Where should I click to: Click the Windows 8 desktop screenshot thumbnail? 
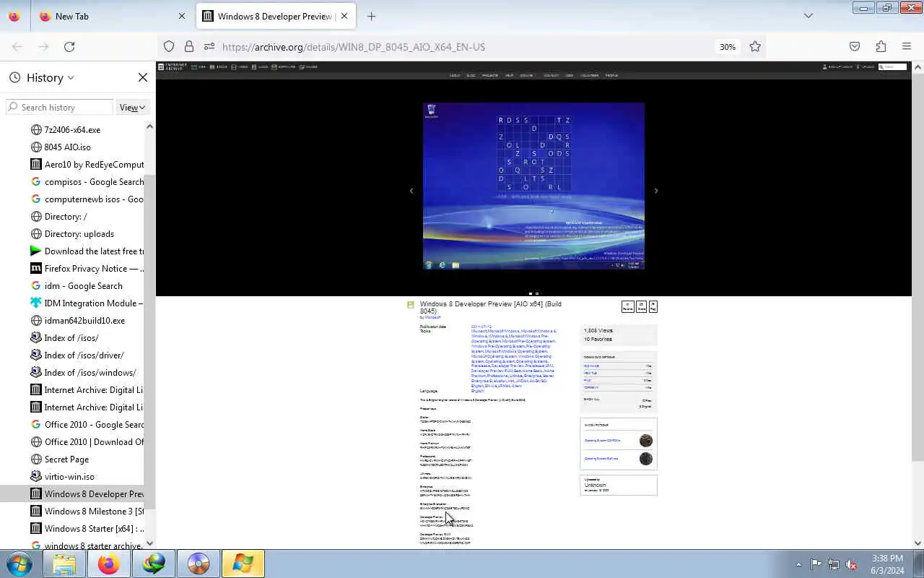[533, 186]
